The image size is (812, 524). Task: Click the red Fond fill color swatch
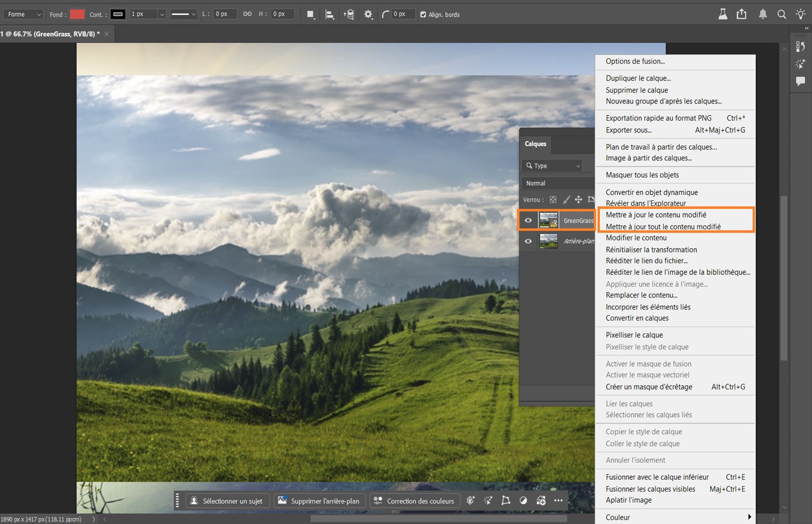click(x=77, y=14)
